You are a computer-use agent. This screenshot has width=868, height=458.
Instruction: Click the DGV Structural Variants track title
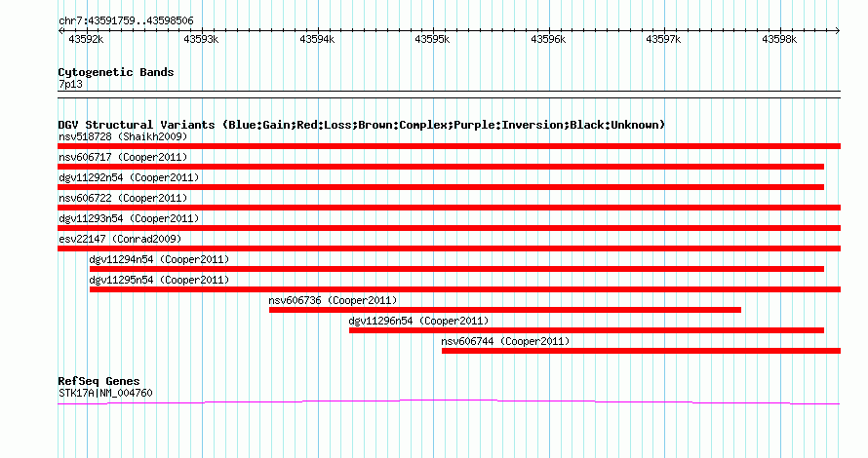pos(362,125)
